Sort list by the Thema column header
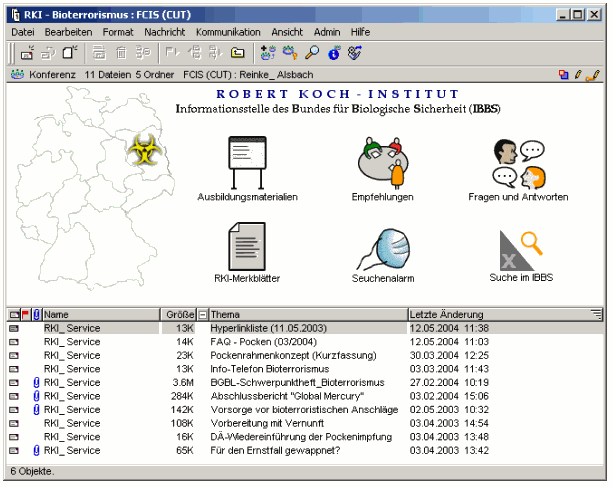Screen dimensions: 614x487 [309, 315]
